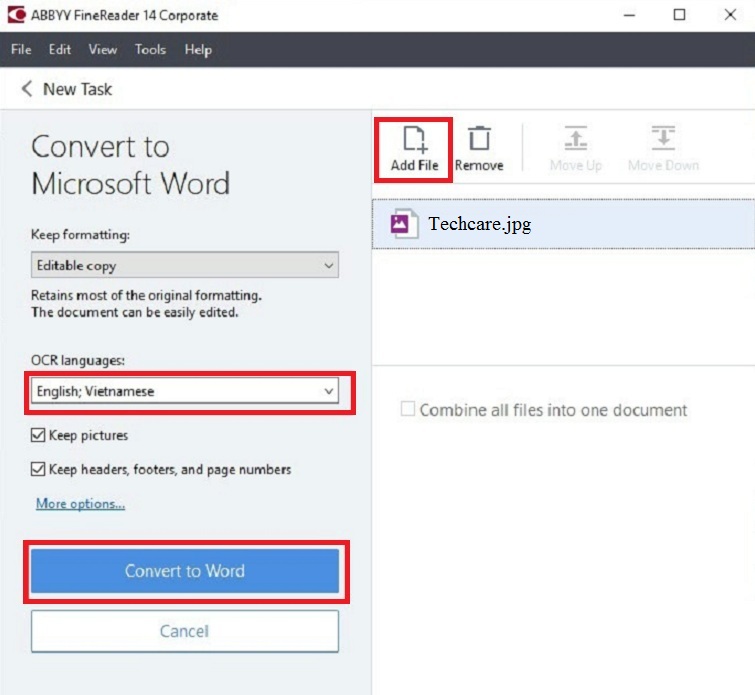Select the Techcare.jpg file in list

480,224
